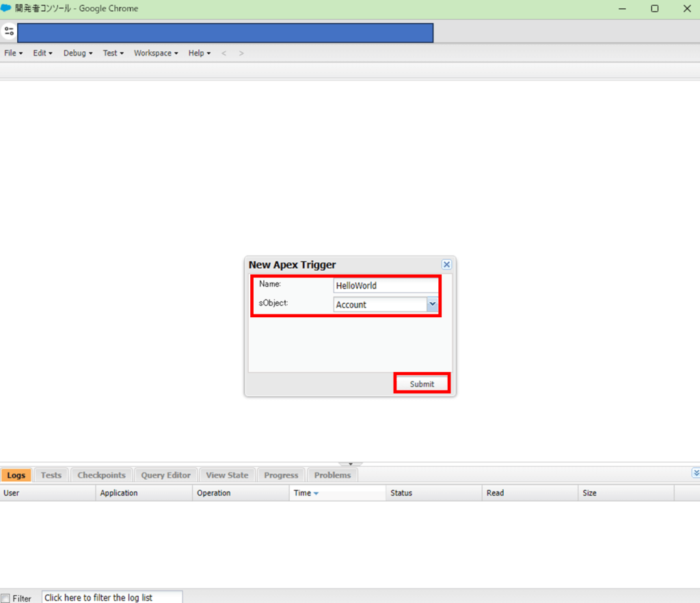Collapse the bottom panel with double-chevron icon
Screen dimensions: 700x603
[695, 473]
